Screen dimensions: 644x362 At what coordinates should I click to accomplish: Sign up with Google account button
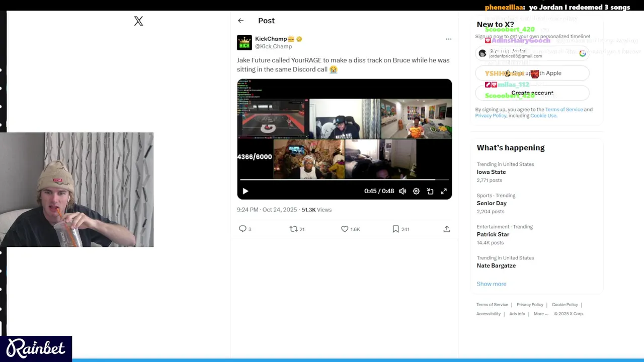click(x=532, y=53)
